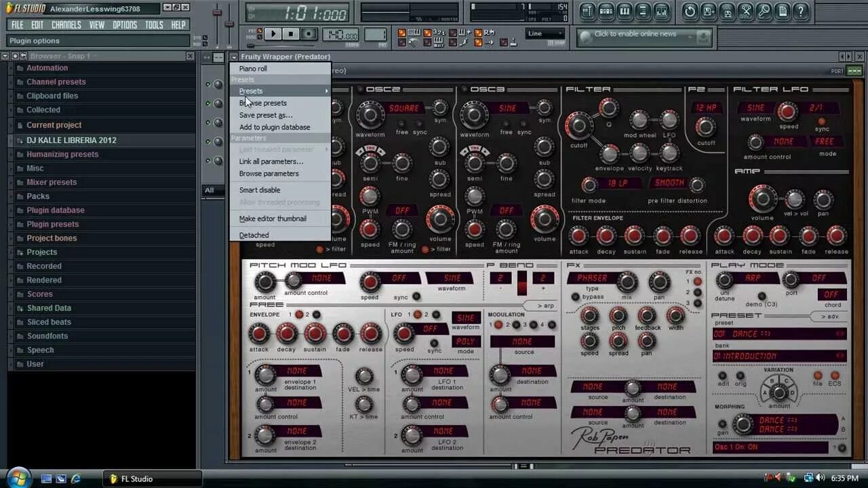Open the Plugin database folder

(x=56, y=210)
